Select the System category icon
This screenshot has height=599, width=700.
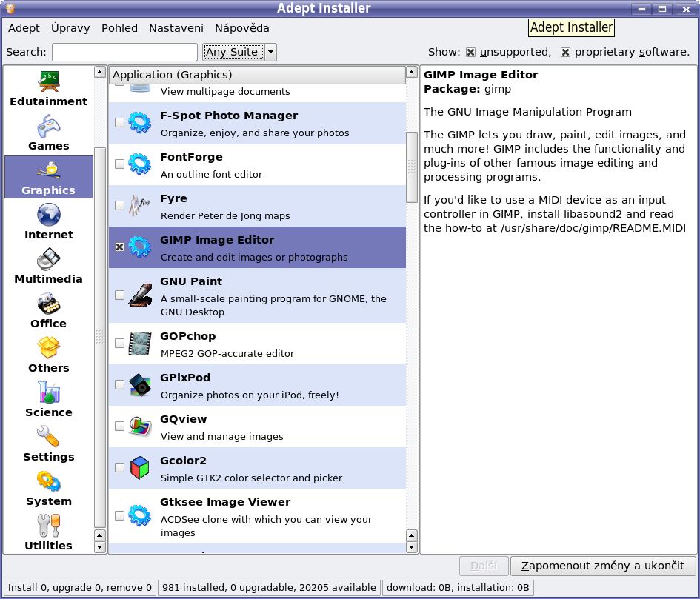tap(49, 481)
